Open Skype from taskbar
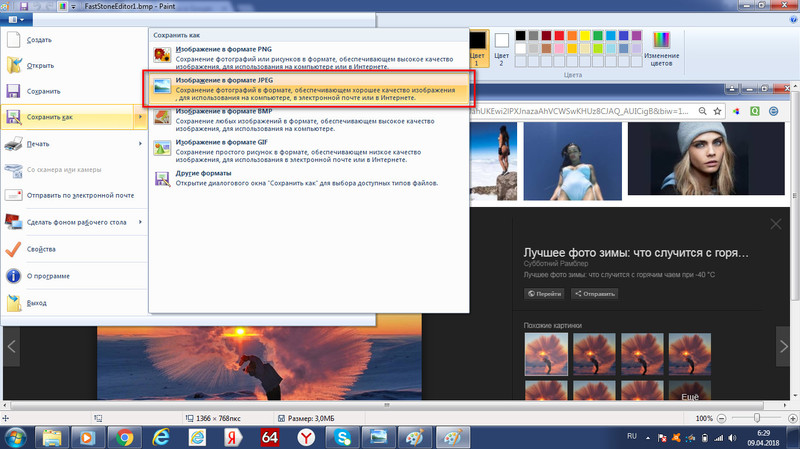The width and height of the screenshot is (800, 449). [342, 438]
